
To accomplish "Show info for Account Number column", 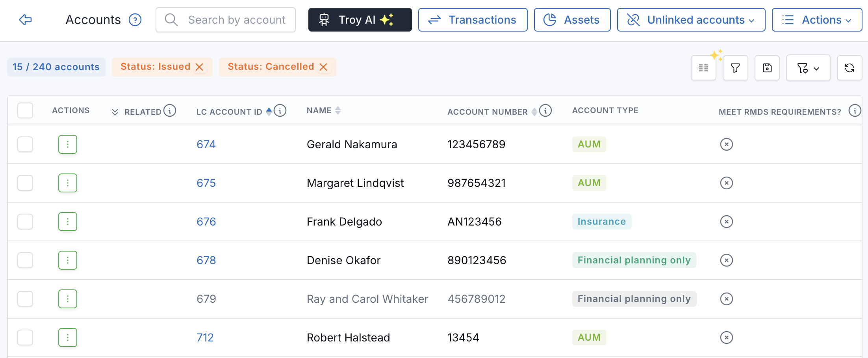I will point(545,110).
